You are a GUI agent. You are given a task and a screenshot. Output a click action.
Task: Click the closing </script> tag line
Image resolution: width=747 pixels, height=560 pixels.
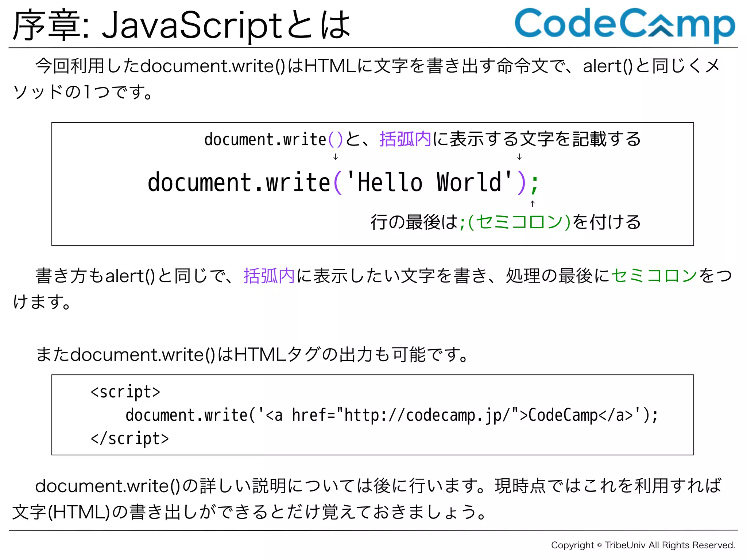pyautogui.click(x=130, y=438)
